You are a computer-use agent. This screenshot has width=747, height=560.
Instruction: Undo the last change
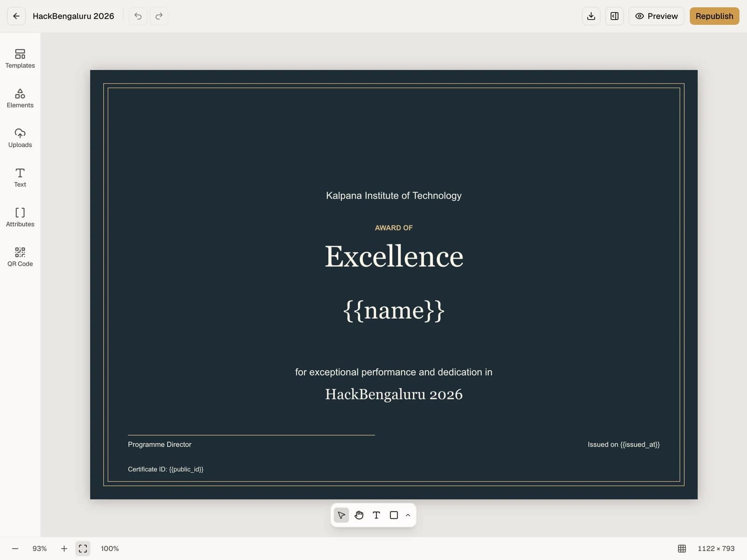pyautogui.click(x=138, y=16)
